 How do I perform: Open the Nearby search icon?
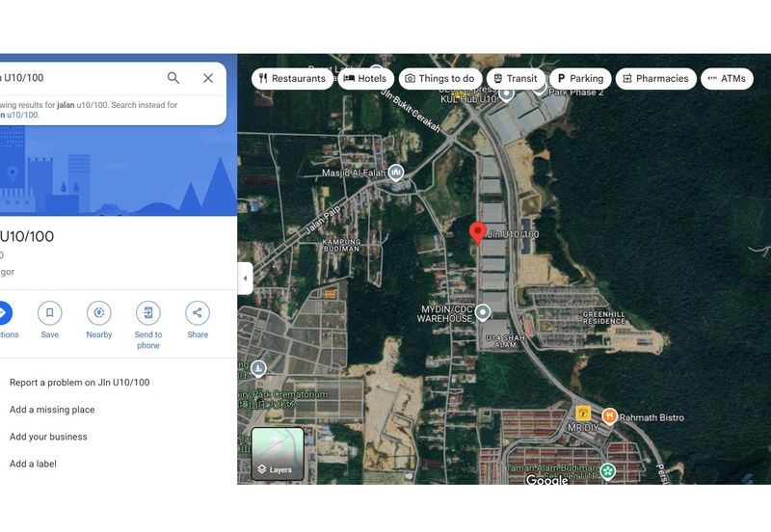pyautogui.click(x=99, y=312)
